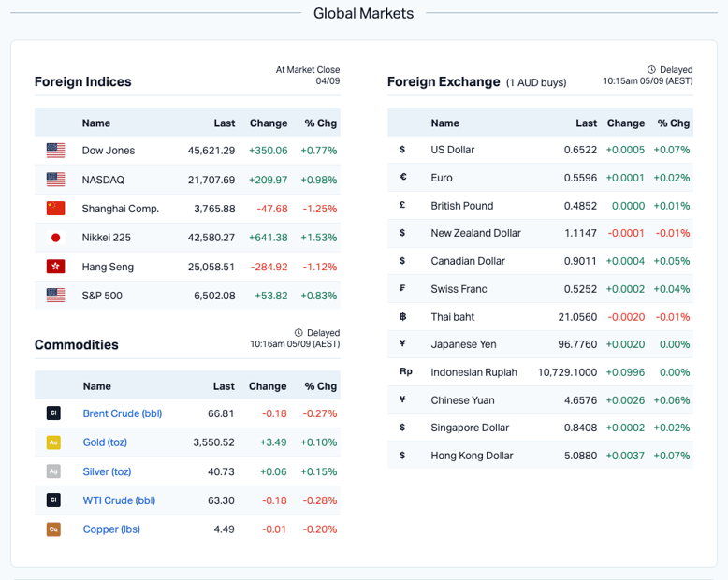Image resolution: width=728 pixels, height=580 pixels.
Task: Click the Euro currency symbol icon
Action: pyautogui.click(x=402, y=178)
